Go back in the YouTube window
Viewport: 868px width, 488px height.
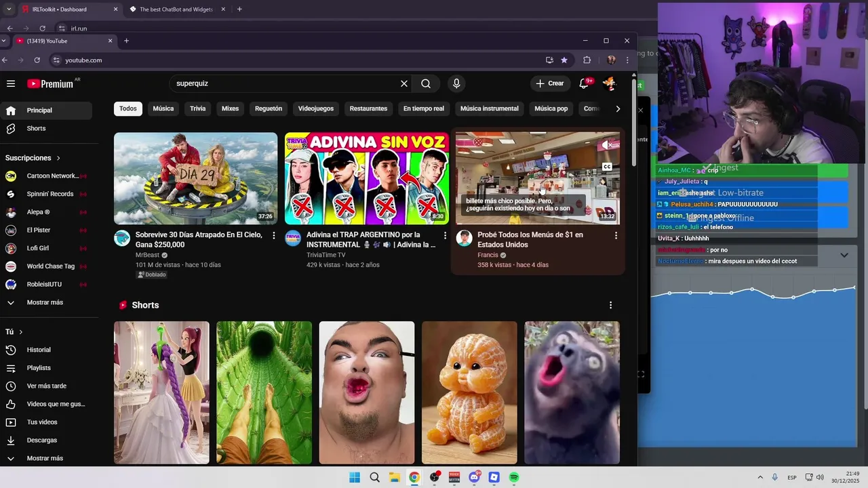[5, 60]
